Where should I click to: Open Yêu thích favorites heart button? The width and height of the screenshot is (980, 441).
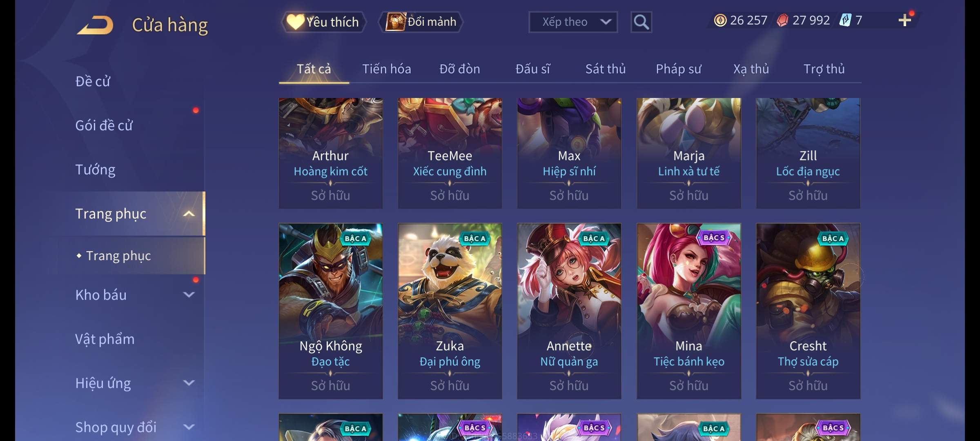pyautogui.click(x=323, y=22)
